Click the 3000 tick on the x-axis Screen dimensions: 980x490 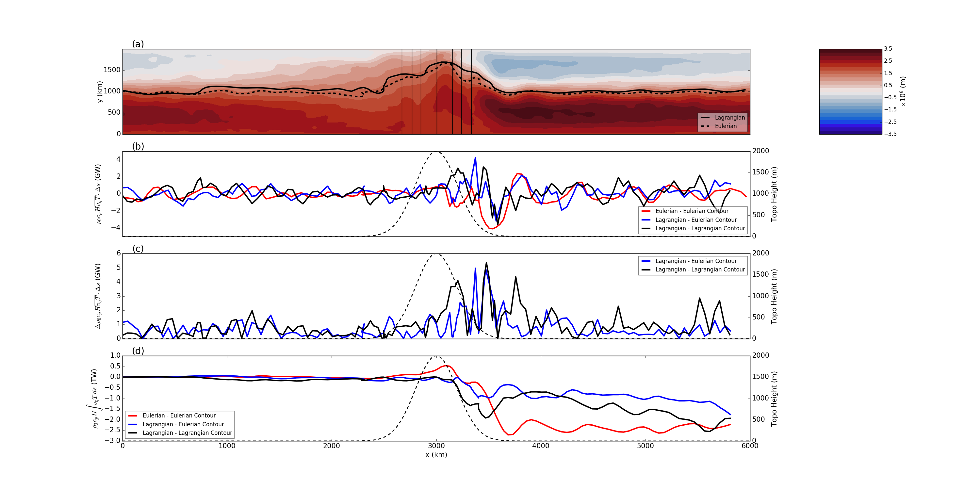click(x=436, y=446)
